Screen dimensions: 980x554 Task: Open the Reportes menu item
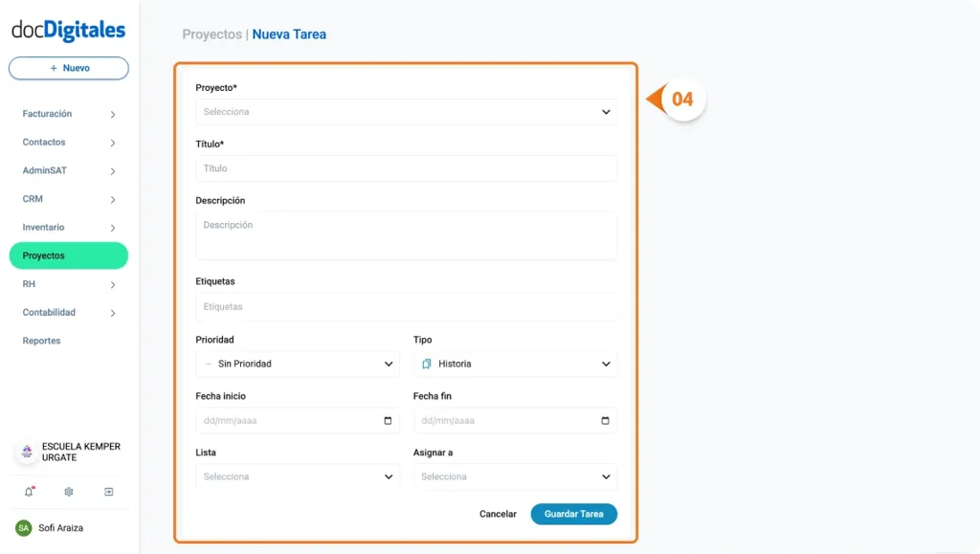[41, 341]
